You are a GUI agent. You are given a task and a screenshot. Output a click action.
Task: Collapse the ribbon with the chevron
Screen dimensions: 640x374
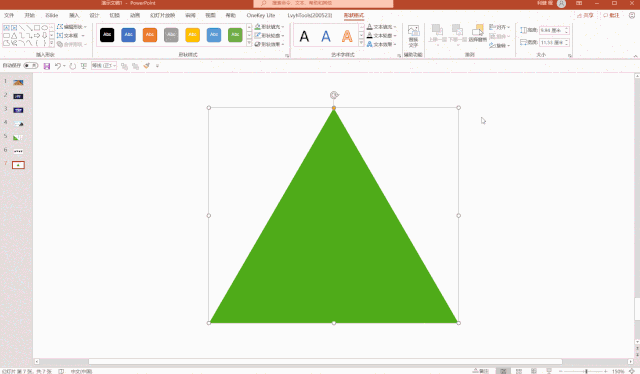coord(636,56)
